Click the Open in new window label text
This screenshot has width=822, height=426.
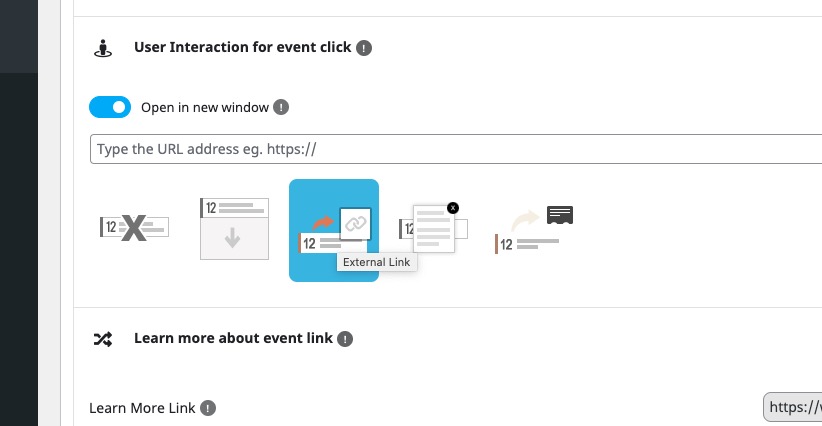coord(205,107)
